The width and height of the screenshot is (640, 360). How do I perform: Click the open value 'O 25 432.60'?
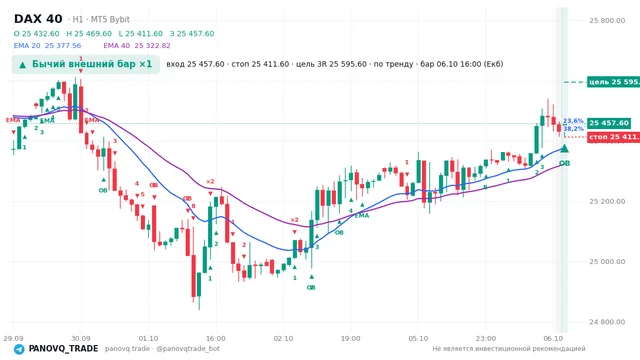tap(36, 33)
